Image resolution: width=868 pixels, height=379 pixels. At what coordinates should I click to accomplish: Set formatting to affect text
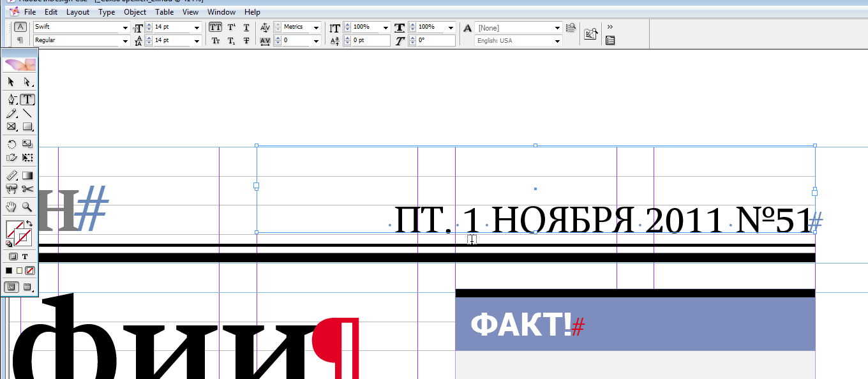point(25,256)
